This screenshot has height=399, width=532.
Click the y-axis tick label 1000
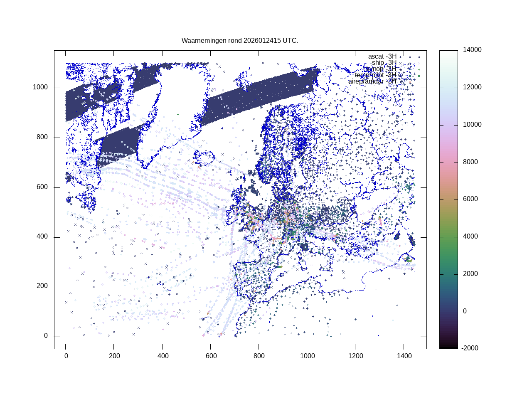point(40,87)
